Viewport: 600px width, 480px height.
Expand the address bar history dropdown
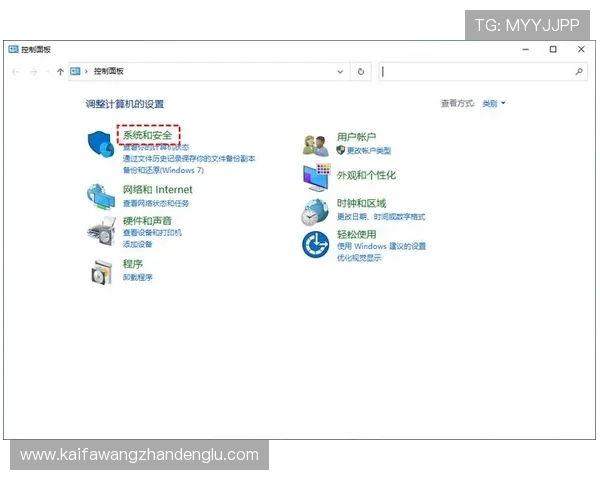(340, 72)
